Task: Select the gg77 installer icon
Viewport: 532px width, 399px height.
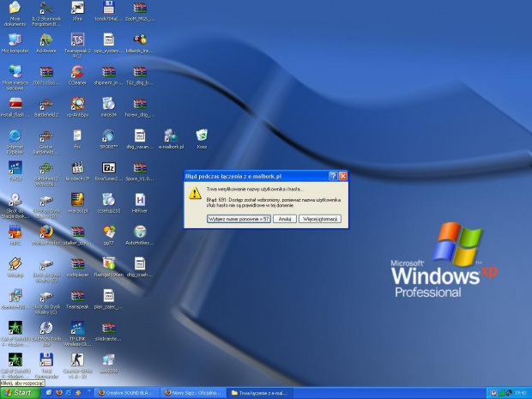Action: (x=109, y=235)
